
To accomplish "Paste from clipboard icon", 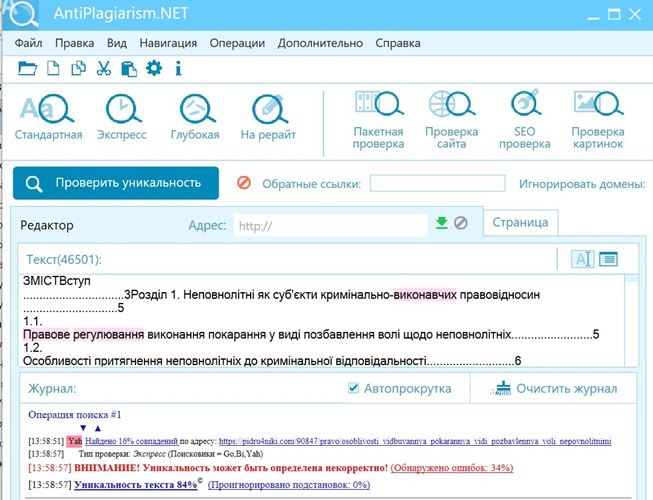I will tap(129, 69).
